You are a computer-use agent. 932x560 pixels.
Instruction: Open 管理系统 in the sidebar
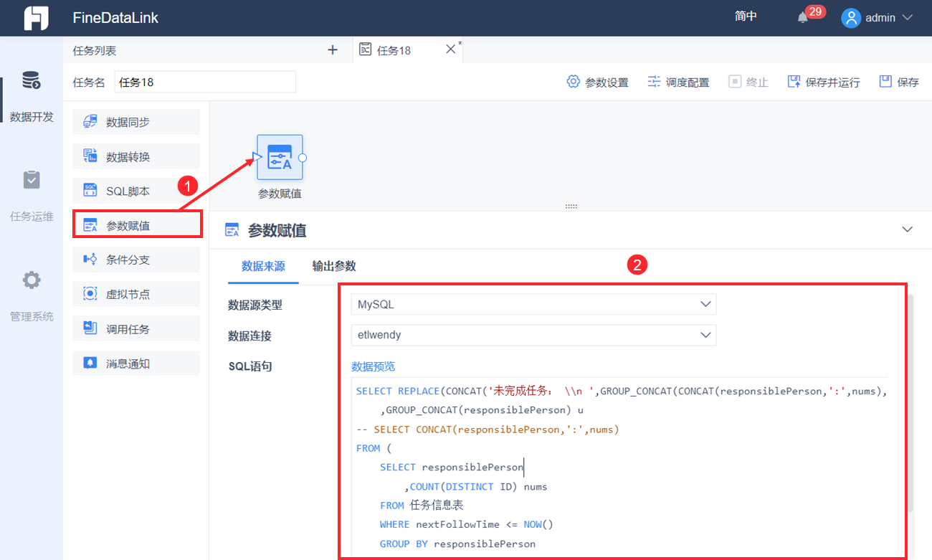coord(32,295)
